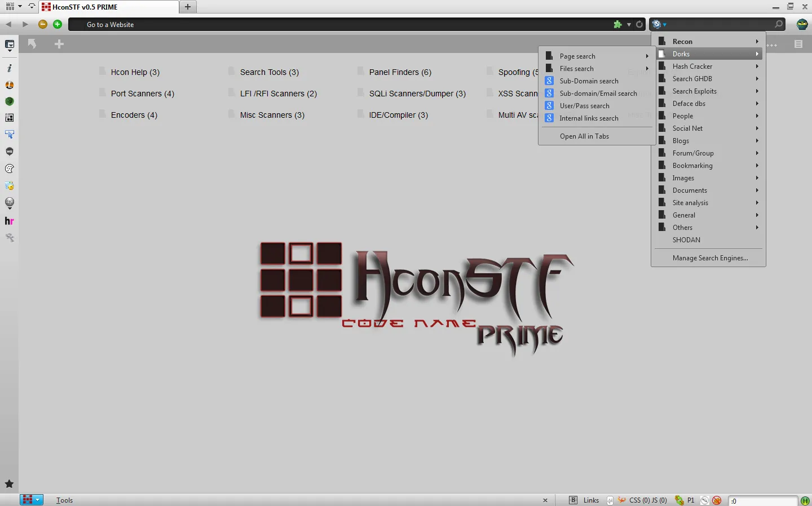Click the italic 'i' info icon in sidebar
The height and width of the screenshot is (506, 812).
[10, 68]
